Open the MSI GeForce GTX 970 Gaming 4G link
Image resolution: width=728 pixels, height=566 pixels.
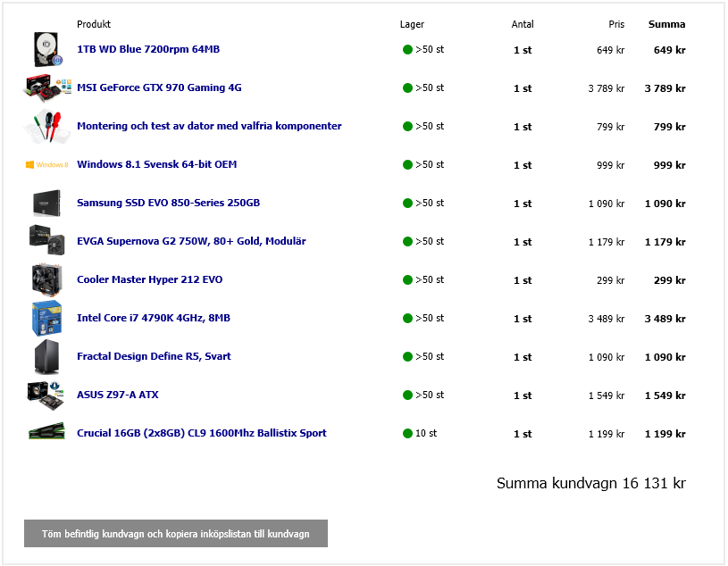click(159, 87)
